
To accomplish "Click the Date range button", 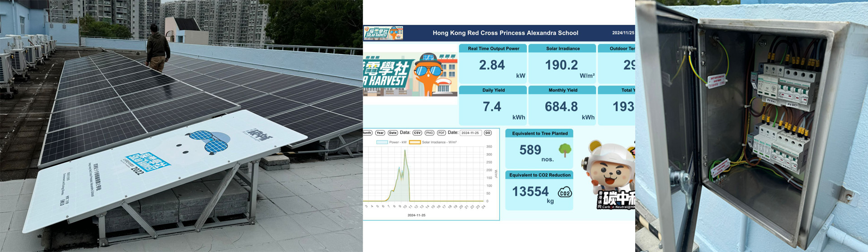I will pos(393,133).
